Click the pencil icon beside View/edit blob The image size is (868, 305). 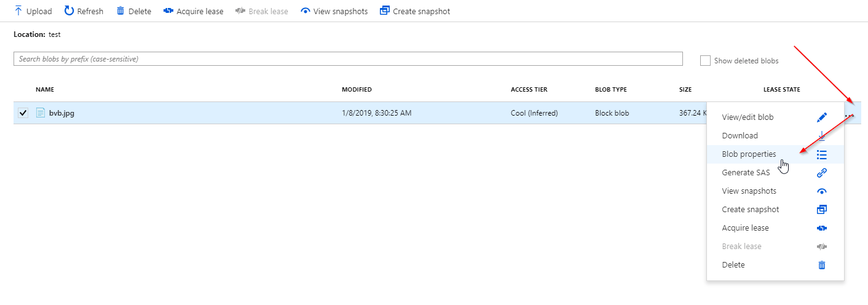tap(821, 117)
